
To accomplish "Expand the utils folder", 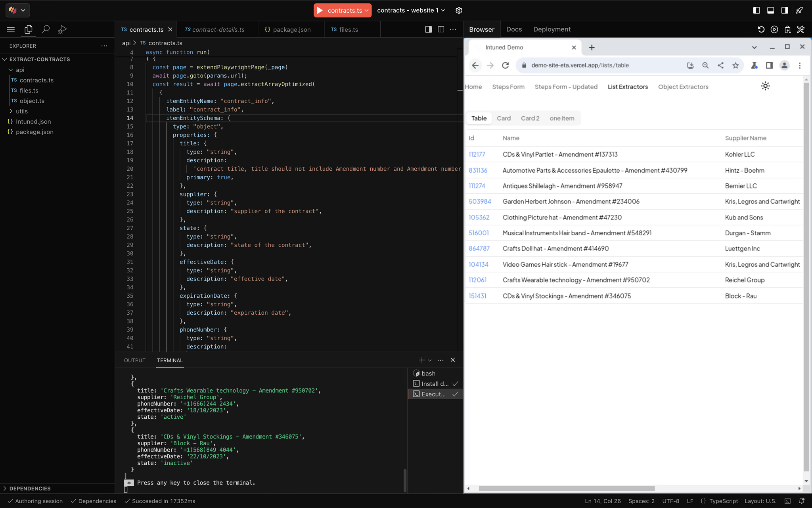I will coord(22,111).
